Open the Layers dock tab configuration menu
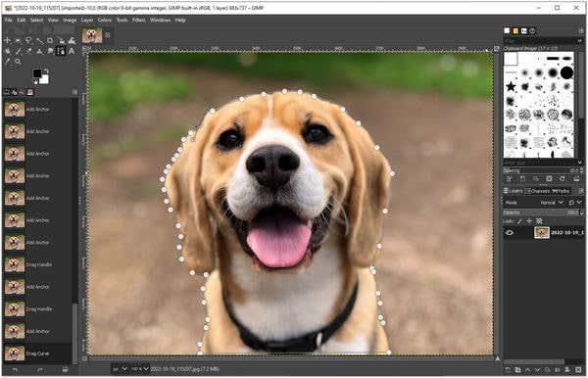This screenshot has height=378, width=588. (x=581, y=191)
